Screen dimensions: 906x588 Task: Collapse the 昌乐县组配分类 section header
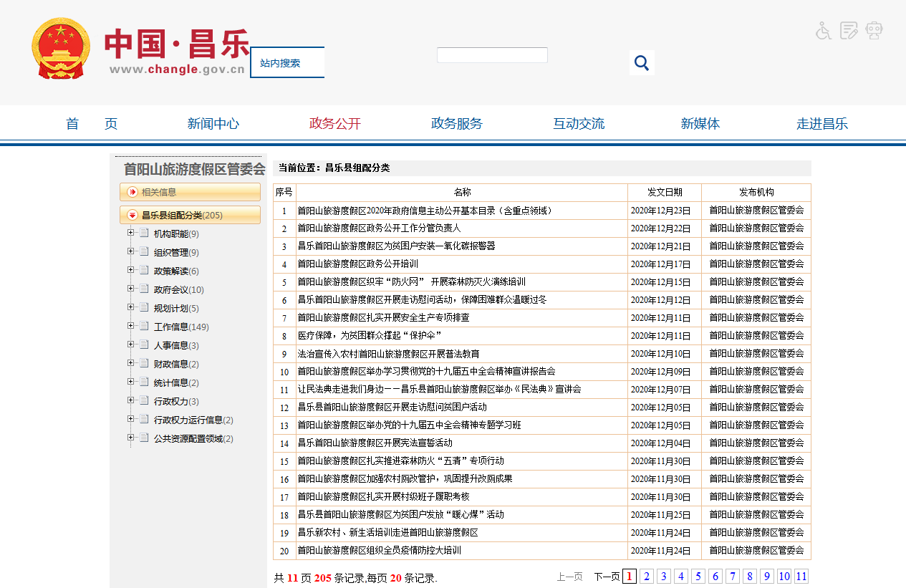(132, 215)
